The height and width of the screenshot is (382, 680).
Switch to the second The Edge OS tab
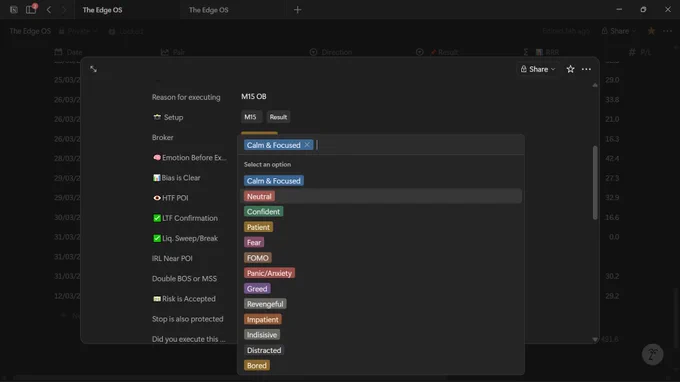209,10
